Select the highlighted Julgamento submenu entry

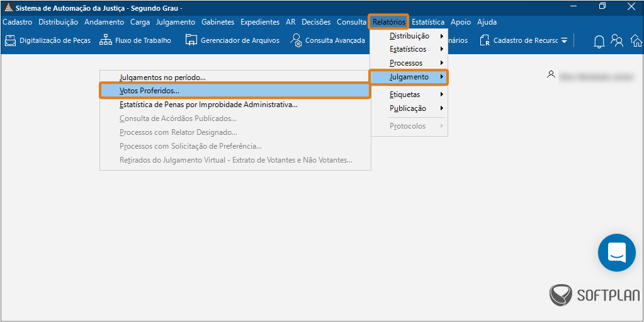pos(409,77)
